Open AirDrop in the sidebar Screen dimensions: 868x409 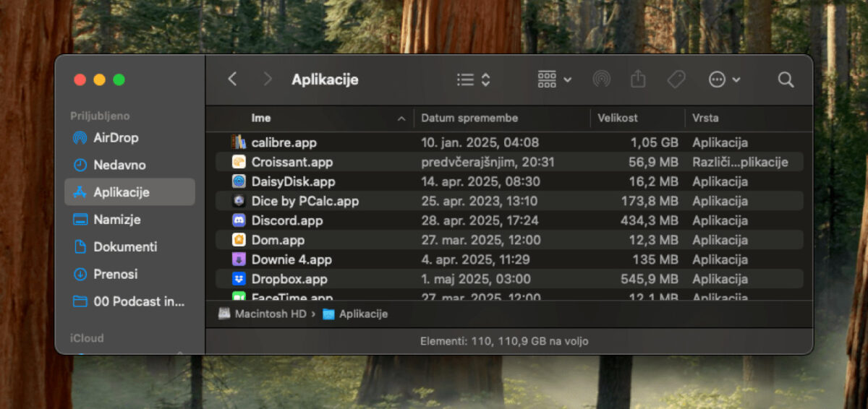tap(115, 137)
